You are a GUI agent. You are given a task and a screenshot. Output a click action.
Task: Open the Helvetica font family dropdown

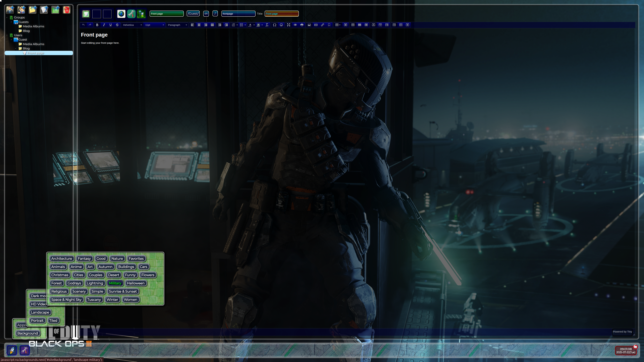click(x=132, y=25)
